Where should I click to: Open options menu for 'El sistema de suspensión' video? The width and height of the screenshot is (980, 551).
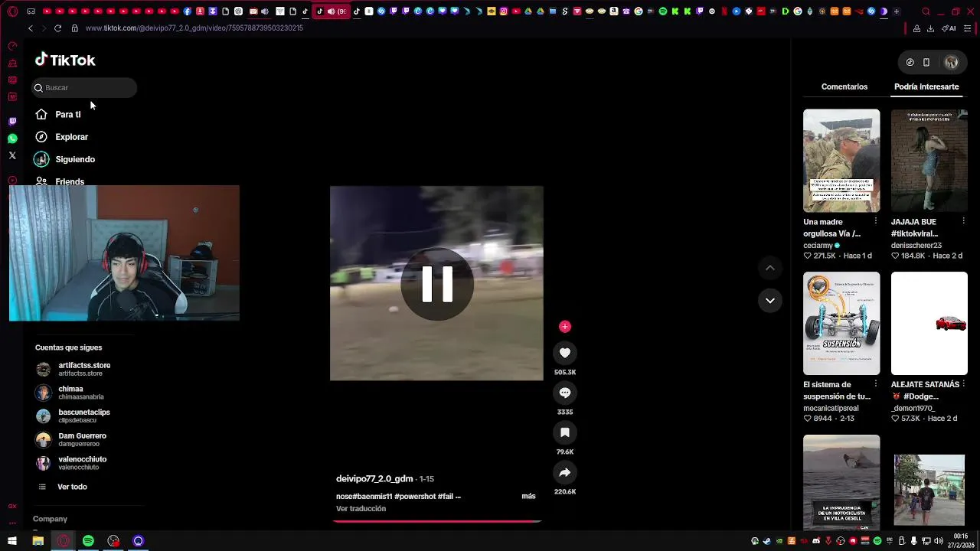(876, 384)
